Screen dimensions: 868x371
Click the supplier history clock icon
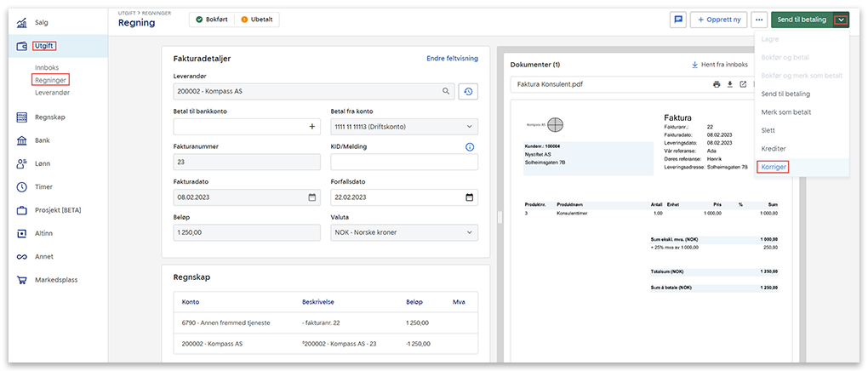(468, 91)
